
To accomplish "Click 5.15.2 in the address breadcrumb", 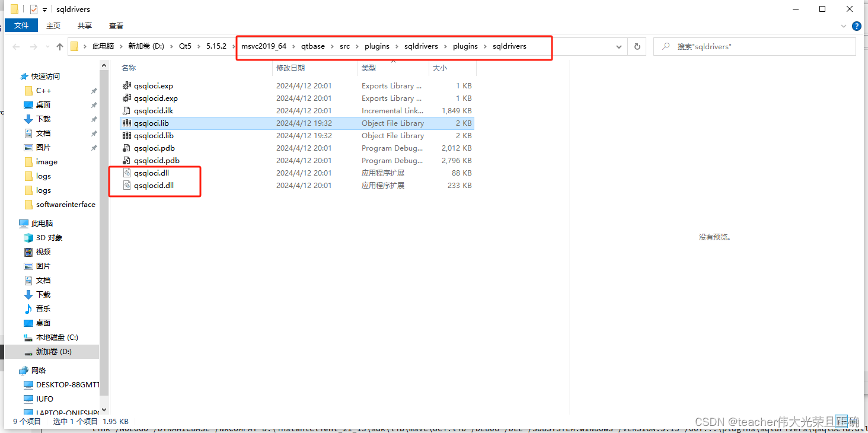I will 216,46.
